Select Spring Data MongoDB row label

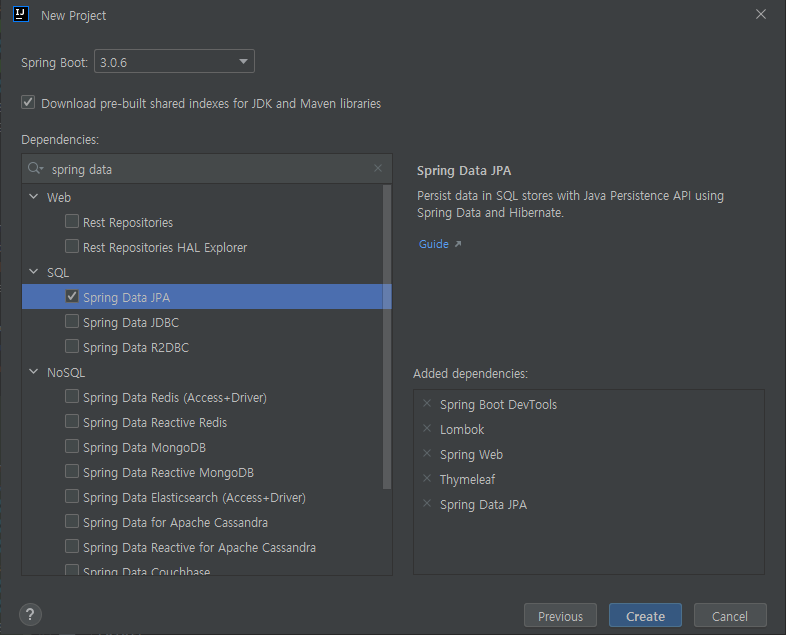coord(144,448)
